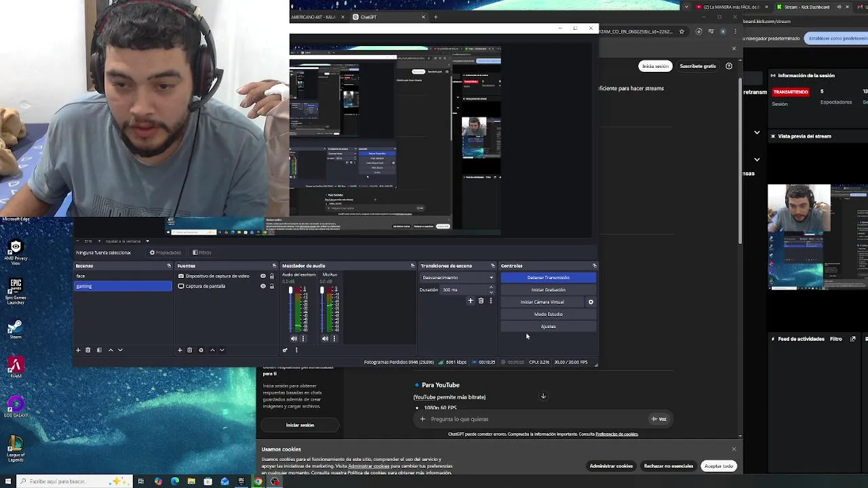Increase Duración value with up stepper
Image resolution: width=868 pixels, height=488 pixels.
click(491, 287)
